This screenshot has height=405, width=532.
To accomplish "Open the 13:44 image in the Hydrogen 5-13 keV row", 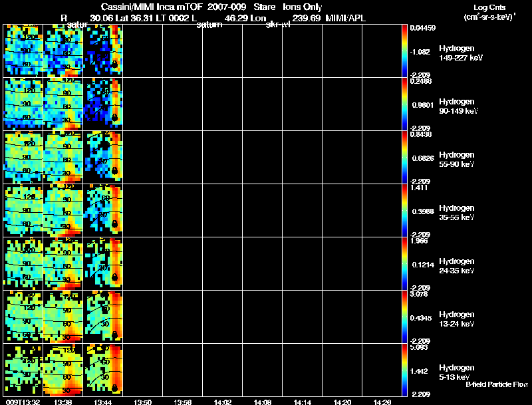I will click(103, 370).
